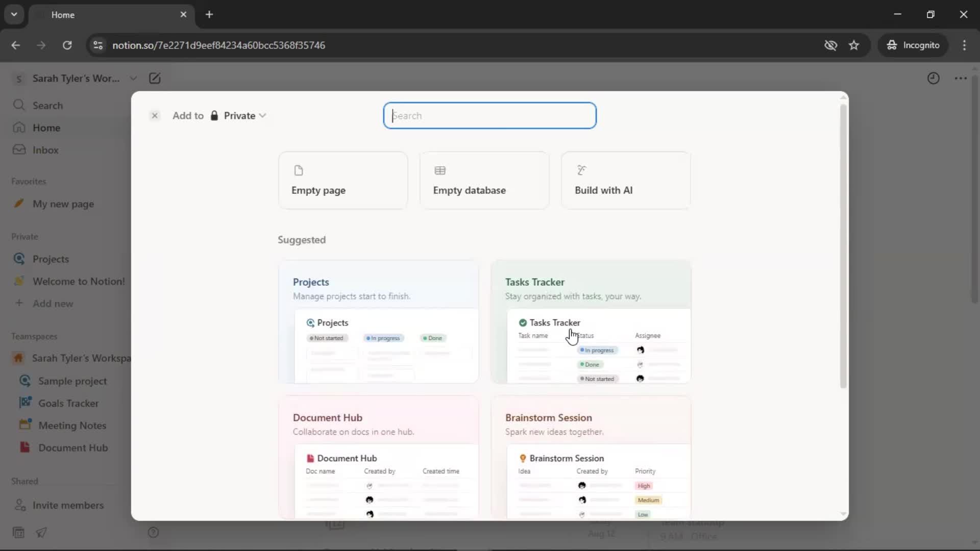Image resolution: width=980 pixels, height=551 pixels.
Task: Click the browser forward arrow
Action: click(41, 45)
